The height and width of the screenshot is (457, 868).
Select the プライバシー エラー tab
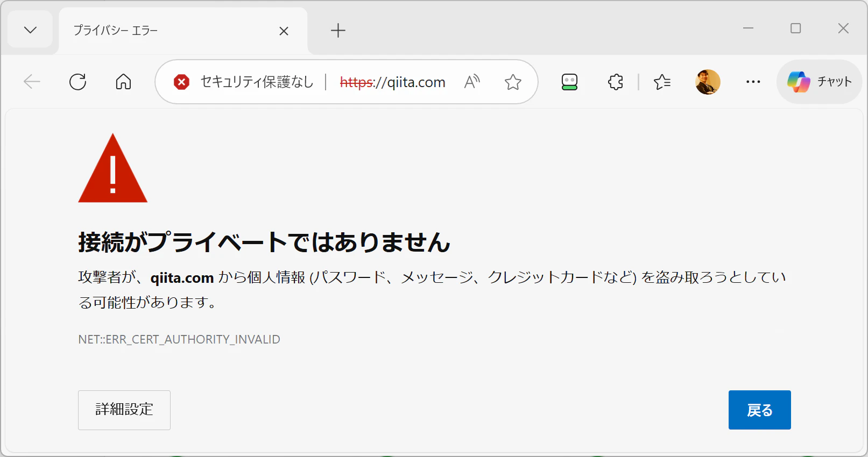[183, 31]
